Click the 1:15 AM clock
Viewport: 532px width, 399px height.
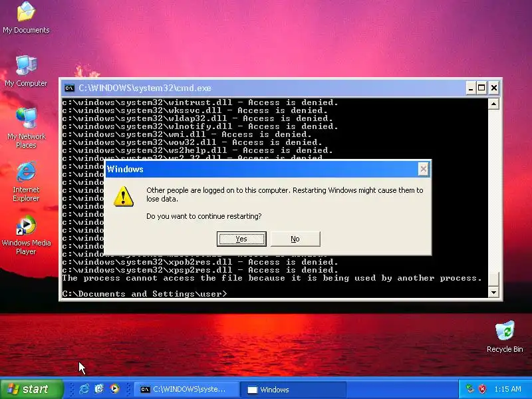507,389
